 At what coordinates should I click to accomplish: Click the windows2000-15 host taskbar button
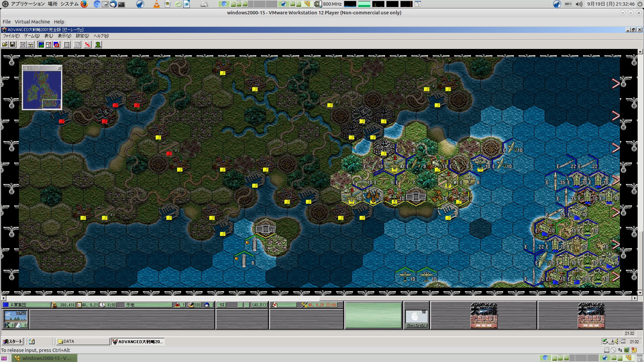pos(44,358)
